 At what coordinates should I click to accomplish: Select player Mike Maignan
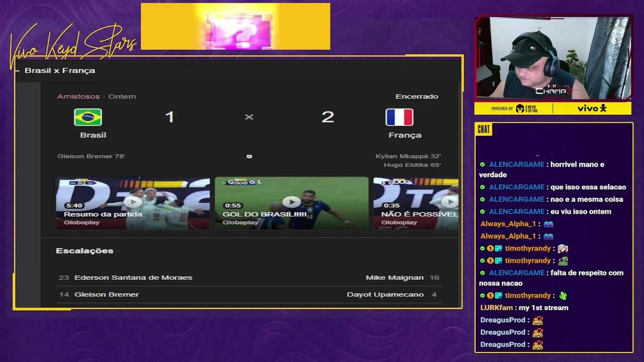click(394, 278)
